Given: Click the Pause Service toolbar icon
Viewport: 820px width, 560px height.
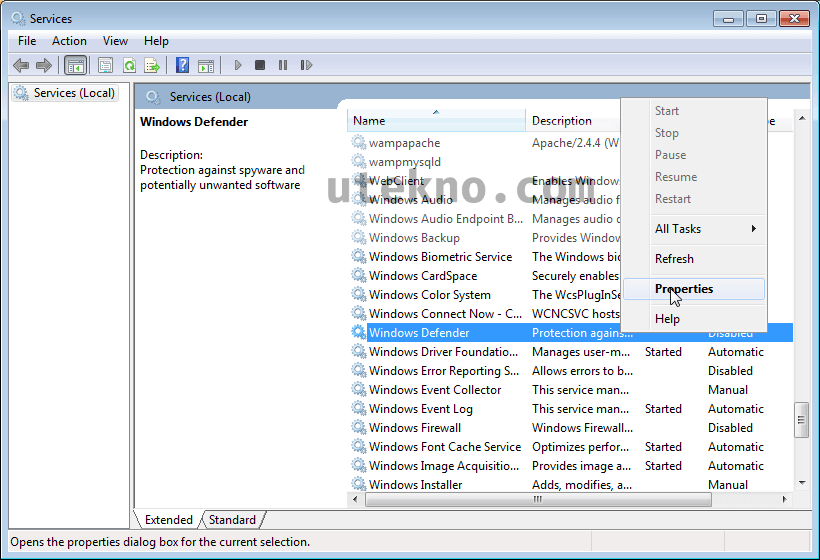Looking at the screenshot, I should [283, 65].
